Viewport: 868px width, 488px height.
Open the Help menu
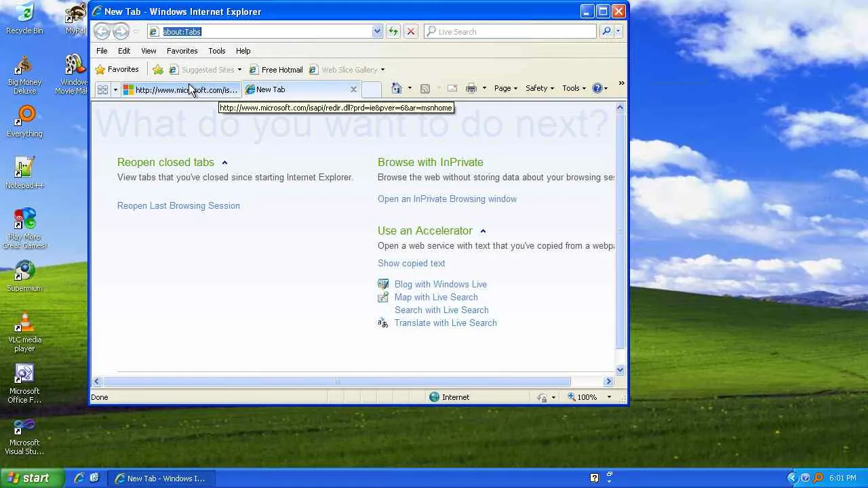coord(243,51)
